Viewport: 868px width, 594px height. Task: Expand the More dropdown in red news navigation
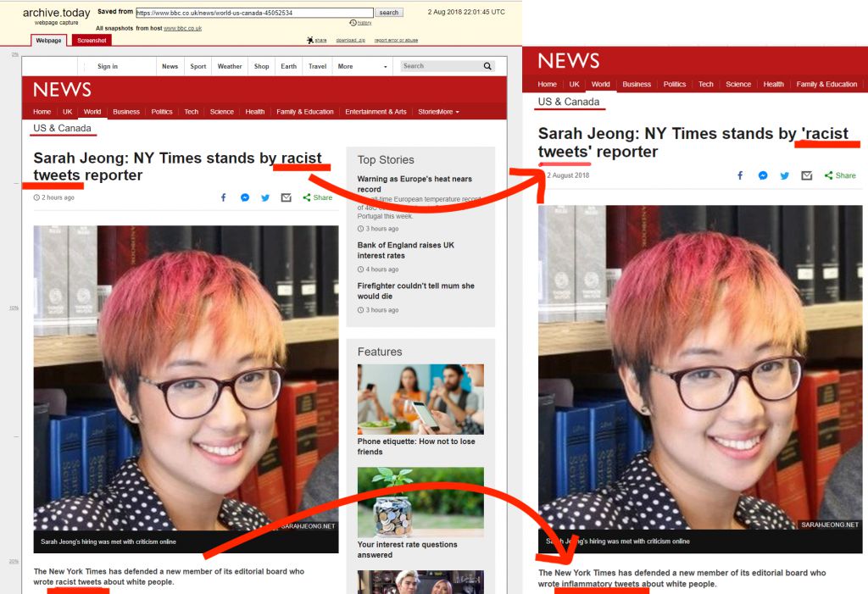448,112
